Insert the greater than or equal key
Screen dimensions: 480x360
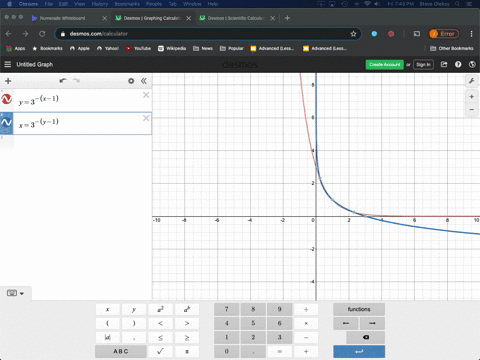coord(187,337)
